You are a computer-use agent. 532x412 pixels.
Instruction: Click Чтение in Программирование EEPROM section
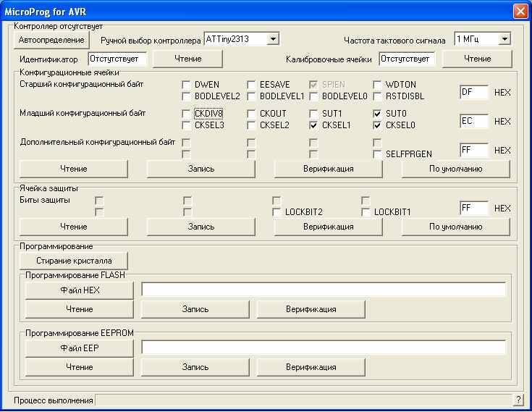pos(80,367)
